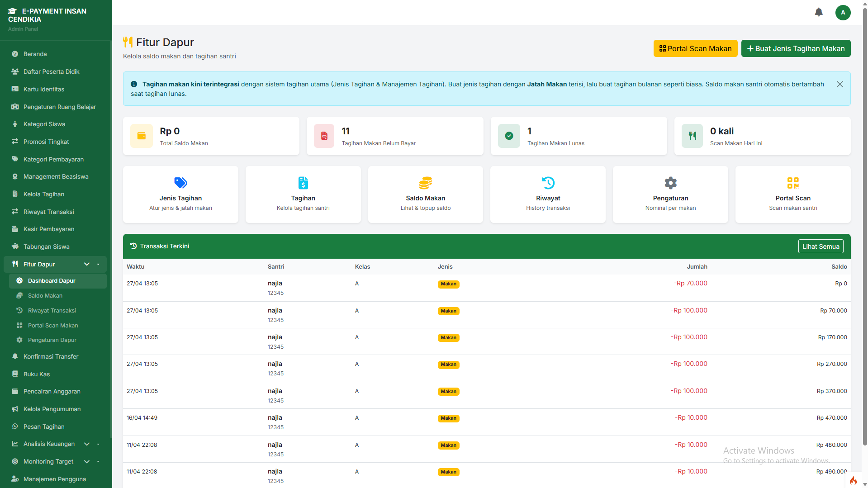Go to Pengaturan Ruang Belajar
Image resolution: width=868 pixels, height=488 pixels.
point(55,107)
